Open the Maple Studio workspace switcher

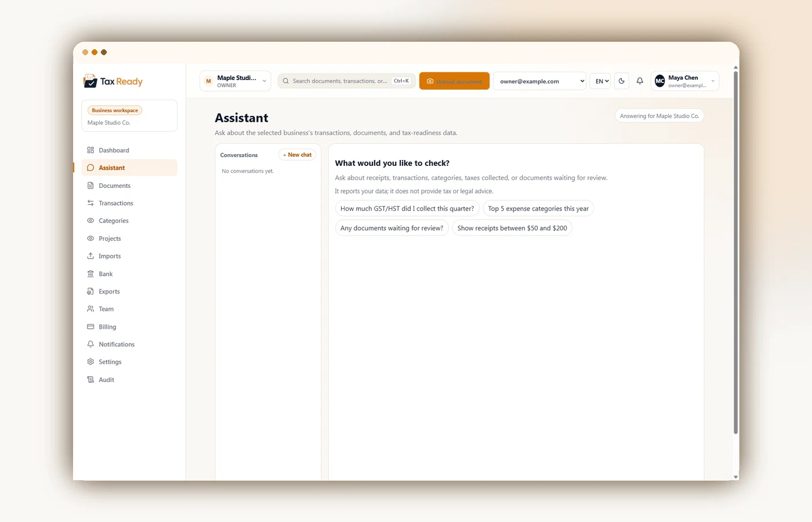pos(235,81)
